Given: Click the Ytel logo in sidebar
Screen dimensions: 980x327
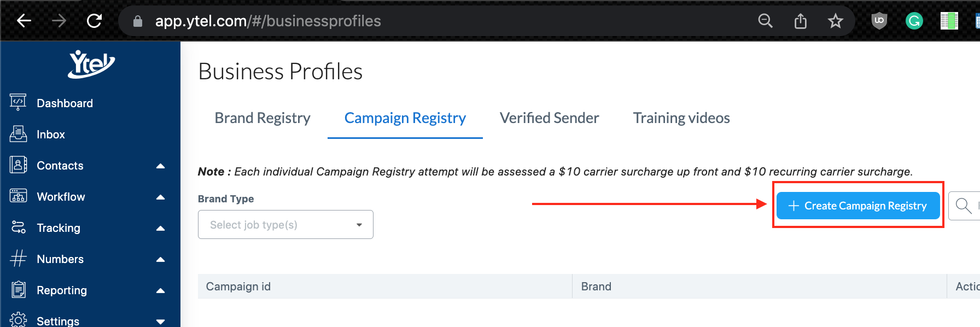Looking at the screenshot, I should click(91, 64).
